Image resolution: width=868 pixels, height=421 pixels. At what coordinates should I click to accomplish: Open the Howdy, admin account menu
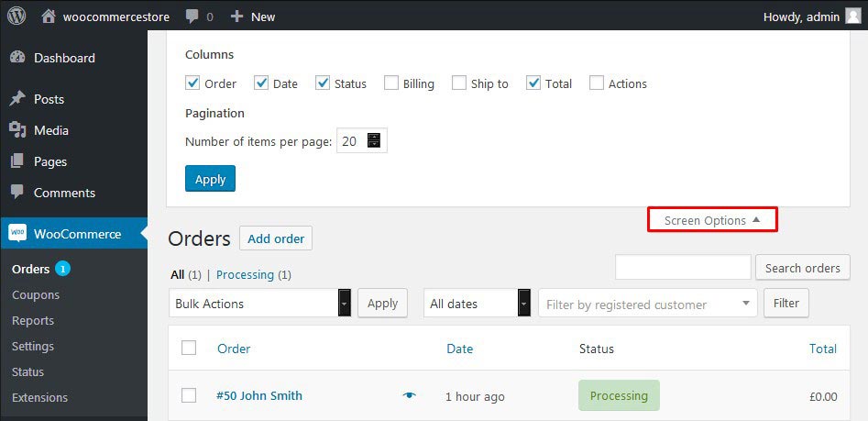812,17
